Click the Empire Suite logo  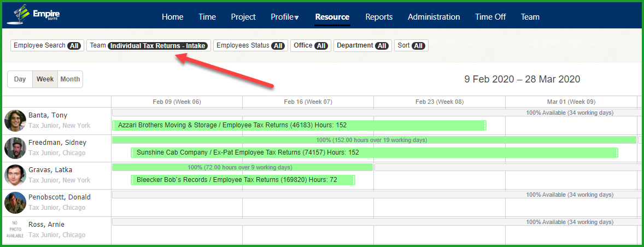(x=33, y=15)
